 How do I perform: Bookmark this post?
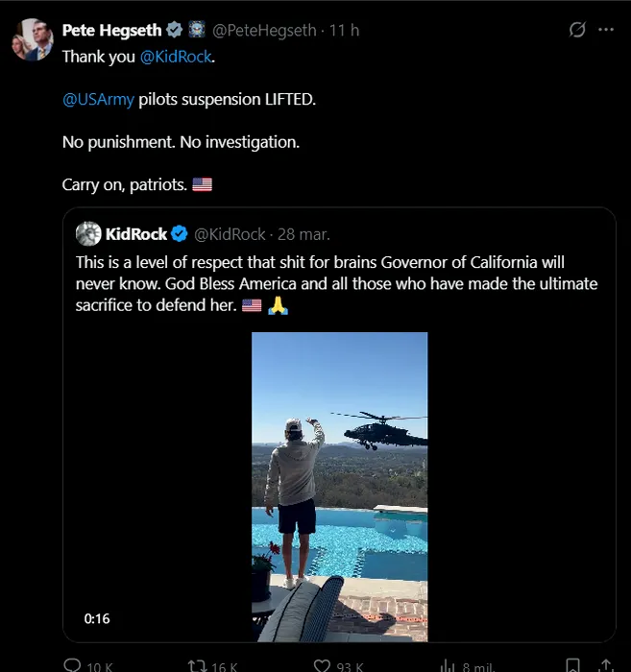click(572, 665)
